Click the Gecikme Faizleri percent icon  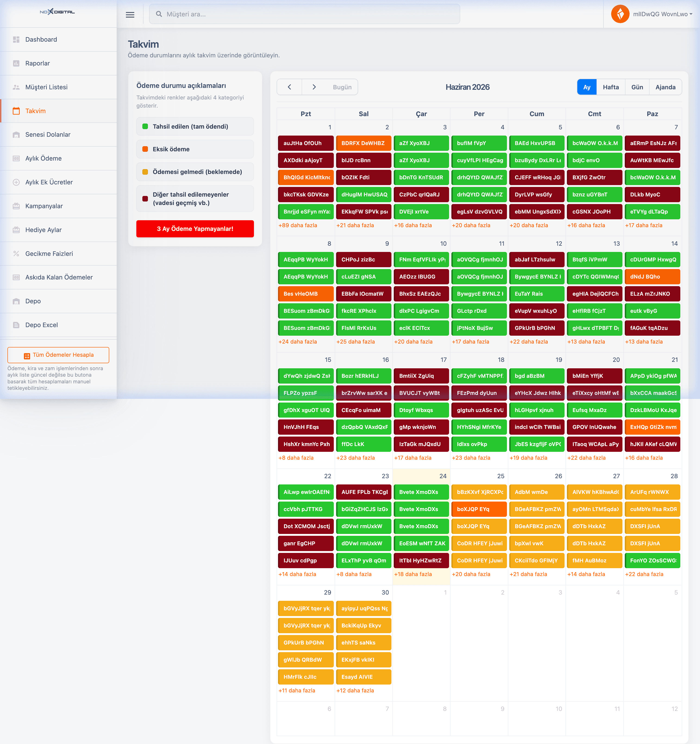pos(16,254)
